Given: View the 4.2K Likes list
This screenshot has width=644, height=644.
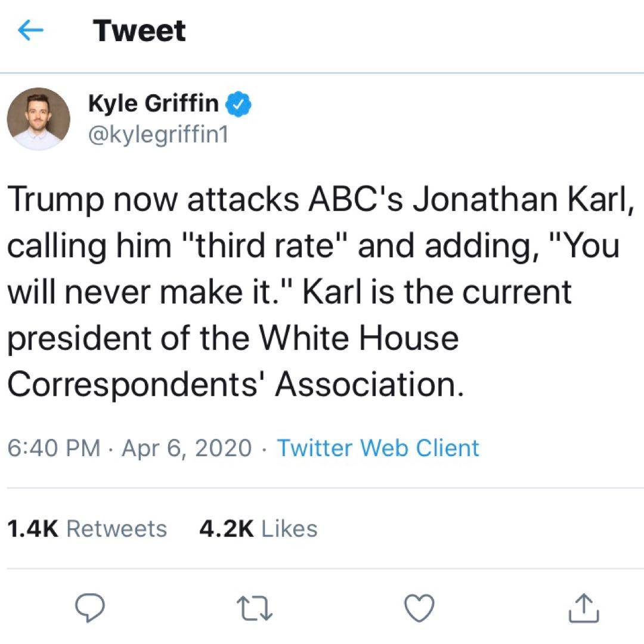Looking at the screenshot, I should (258, 528).
